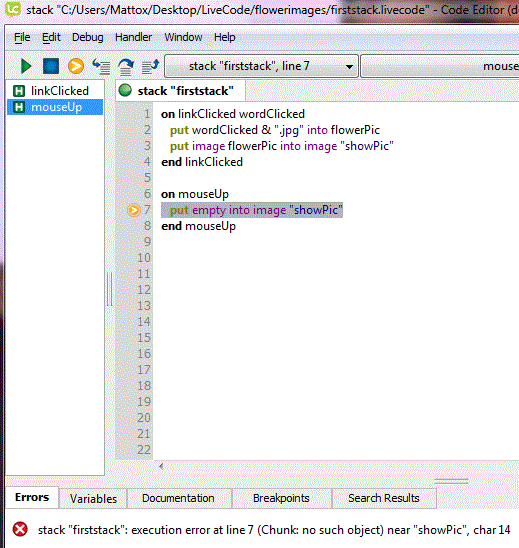
Task: Switch to the Search Results tab
Action: [x=383, y=498]
